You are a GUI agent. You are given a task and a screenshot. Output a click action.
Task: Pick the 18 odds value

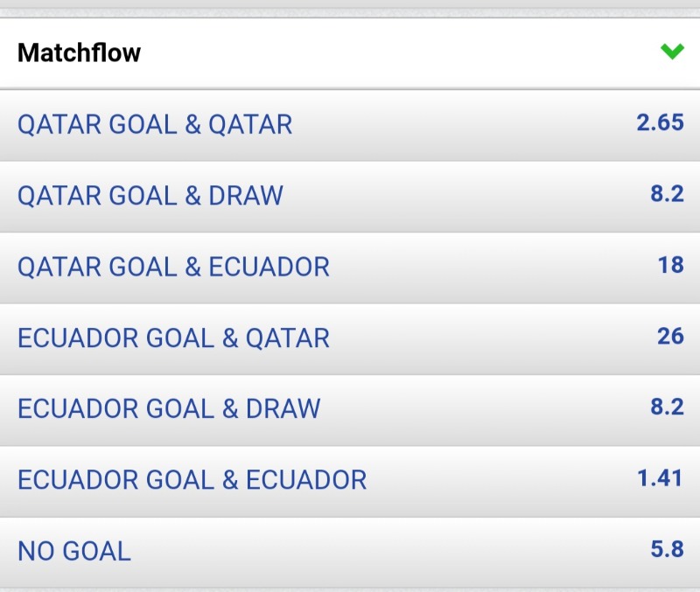tap(670, 265)
